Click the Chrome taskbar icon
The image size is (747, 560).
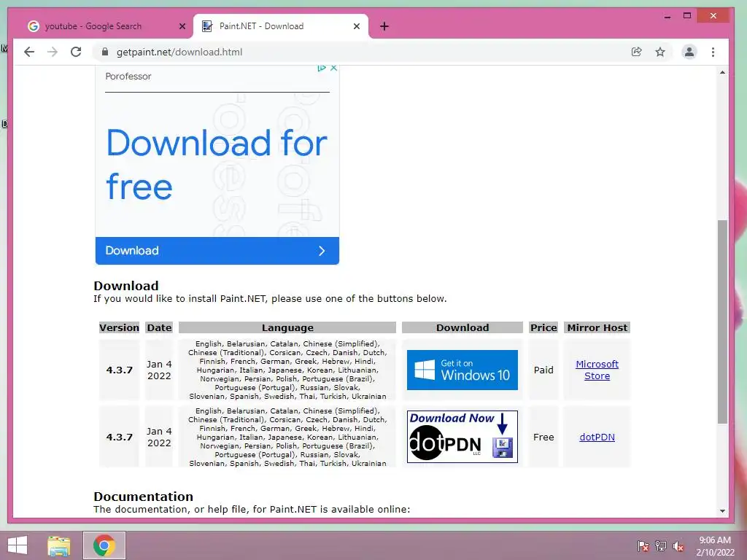[x=104, y=545]
